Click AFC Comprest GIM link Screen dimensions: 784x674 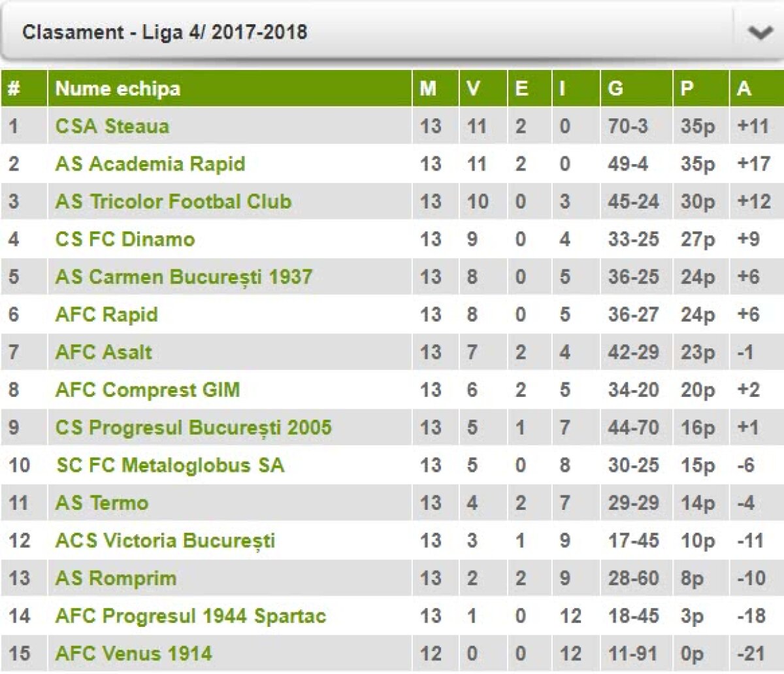coord(148,390)
